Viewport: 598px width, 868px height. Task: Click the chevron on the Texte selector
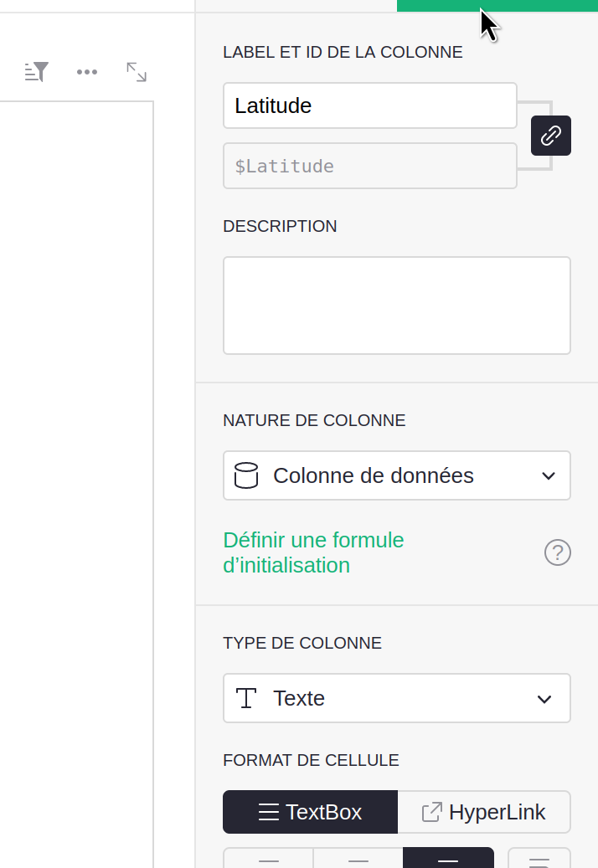(x=545, y=699)
